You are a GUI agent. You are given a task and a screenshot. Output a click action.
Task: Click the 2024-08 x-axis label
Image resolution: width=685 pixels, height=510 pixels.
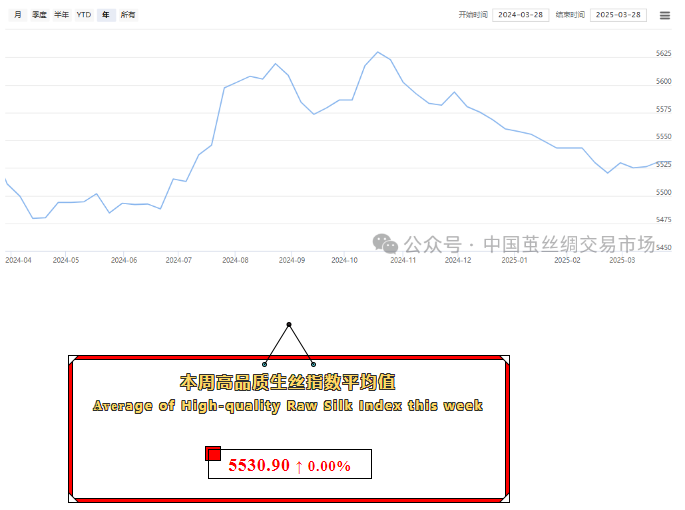point(236,260)
